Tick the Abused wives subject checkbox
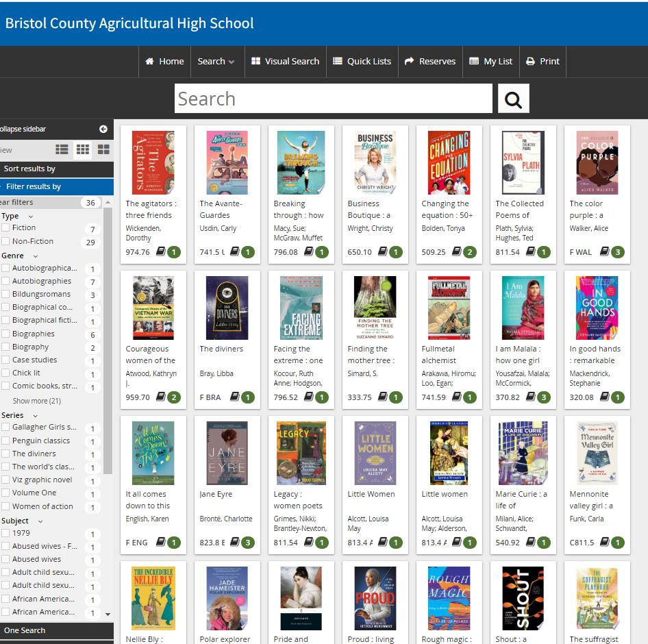This screenshot has width=648, height=644. pos(5,559)
